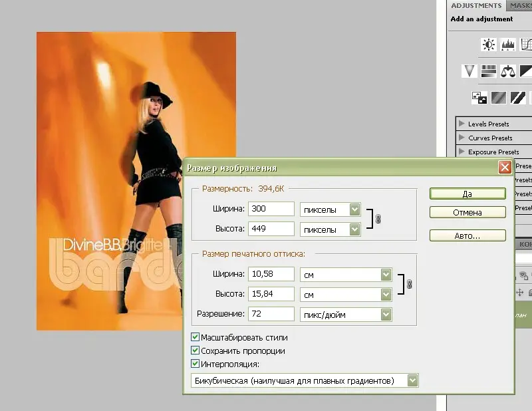Add a Curves adjustment
Viewport: 532px width, 411px height.
point(526,45)
